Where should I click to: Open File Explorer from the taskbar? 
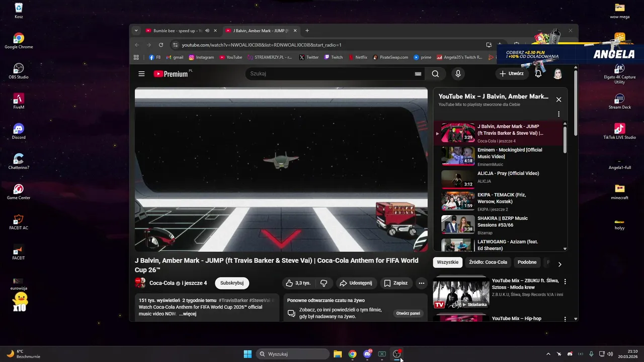coord(338,354)
